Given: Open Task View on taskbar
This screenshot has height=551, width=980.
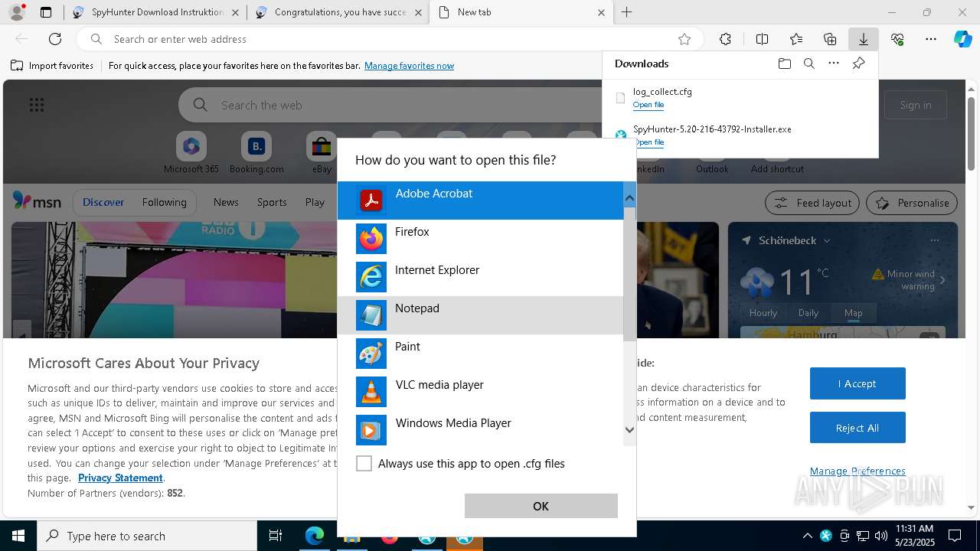Looking at the screenshot, I should (x=276, y=536).
